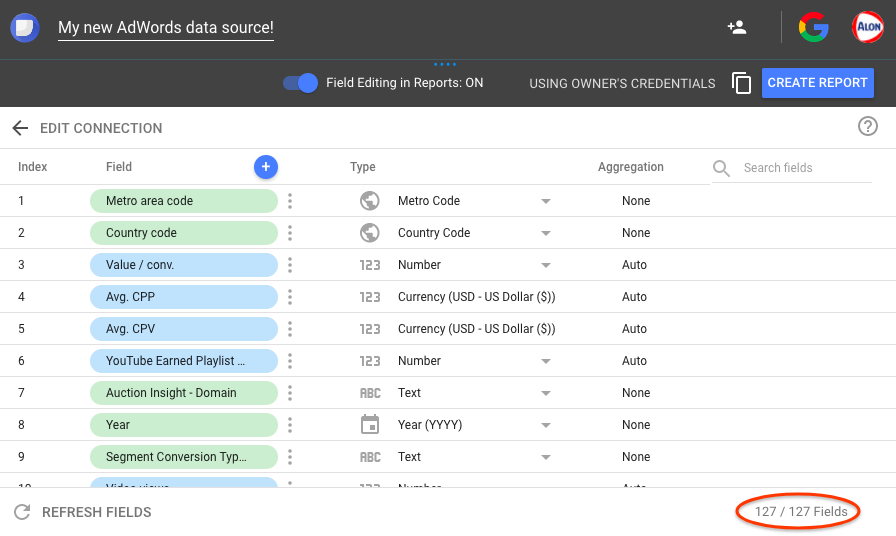This screenshot has height=536, width=896.
Task: Click the Type column header
Action: point(363,167)
